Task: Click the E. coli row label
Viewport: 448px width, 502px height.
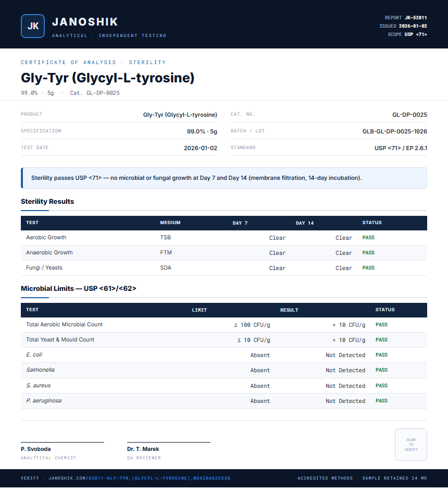Action: click(x=34, y=354)
